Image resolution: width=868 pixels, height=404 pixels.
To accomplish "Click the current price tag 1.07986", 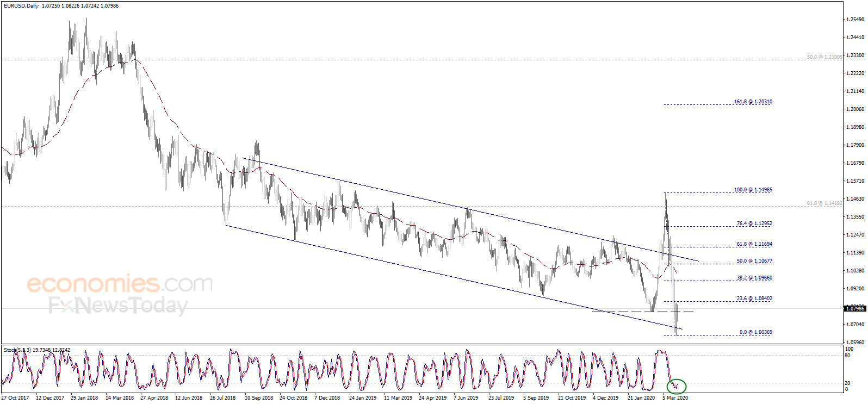I will [x=855, y=309].
